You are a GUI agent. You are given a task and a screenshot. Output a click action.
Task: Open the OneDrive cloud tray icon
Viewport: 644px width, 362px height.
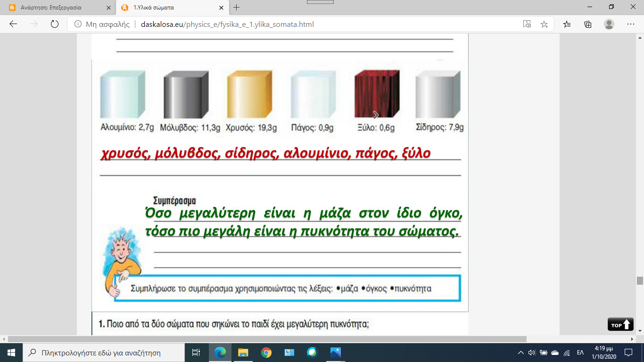click(x=555, y=352)
